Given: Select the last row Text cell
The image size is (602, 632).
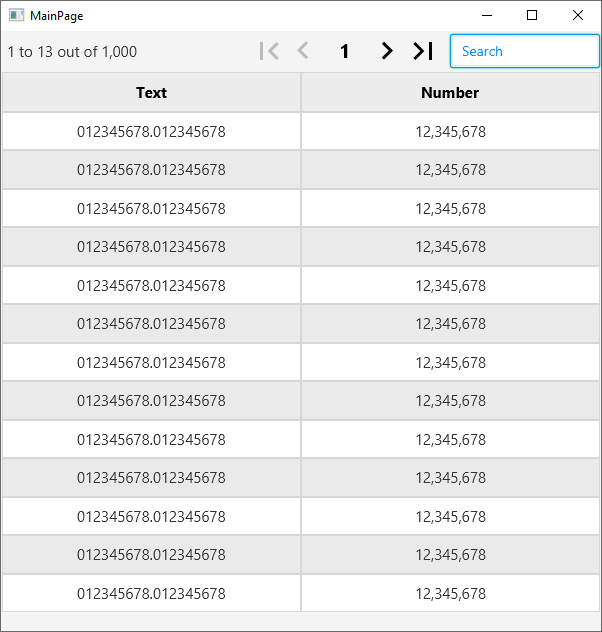Looking at the screenshot, I should point(151,593).
